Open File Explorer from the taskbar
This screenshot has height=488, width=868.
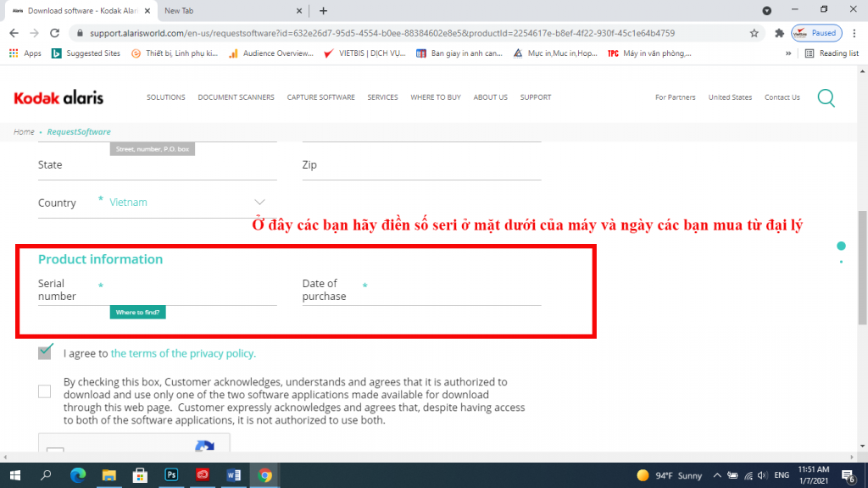(x=109, y=475)
